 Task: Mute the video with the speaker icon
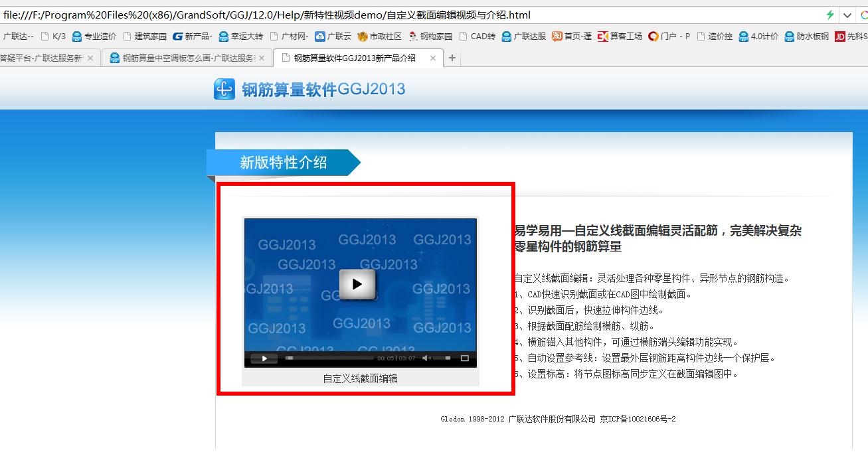[x=426, y=358]
